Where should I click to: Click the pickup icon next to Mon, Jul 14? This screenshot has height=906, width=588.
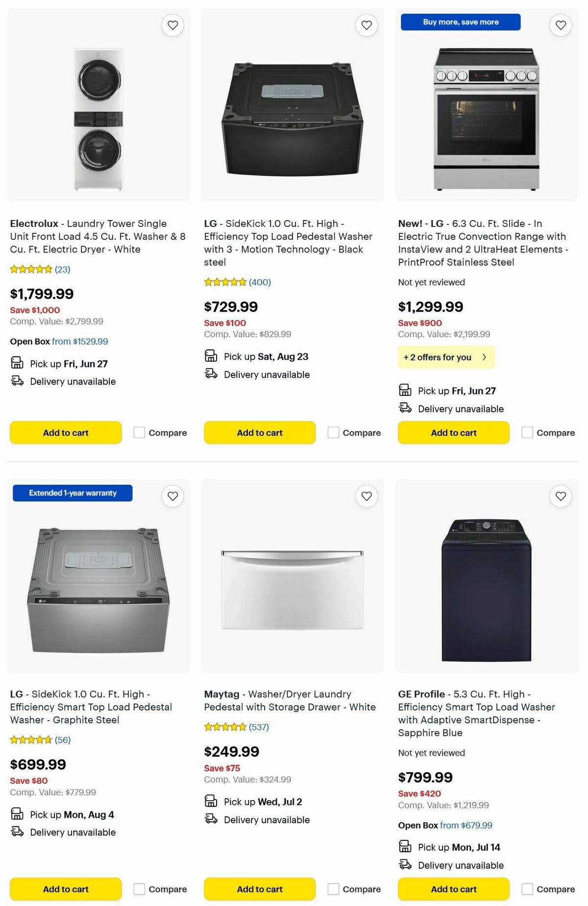click(x=405, y=847)
